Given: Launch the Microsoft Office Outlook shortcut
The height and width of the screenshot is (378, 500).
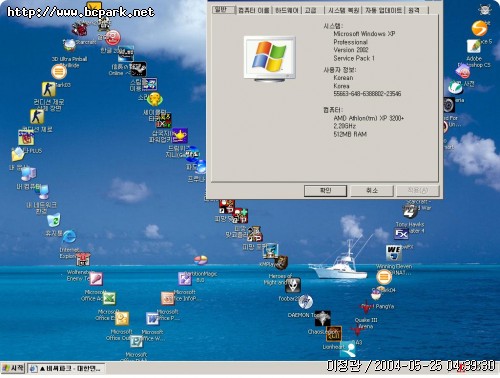Looking at the screenshot, I should (x=122, y=318).
